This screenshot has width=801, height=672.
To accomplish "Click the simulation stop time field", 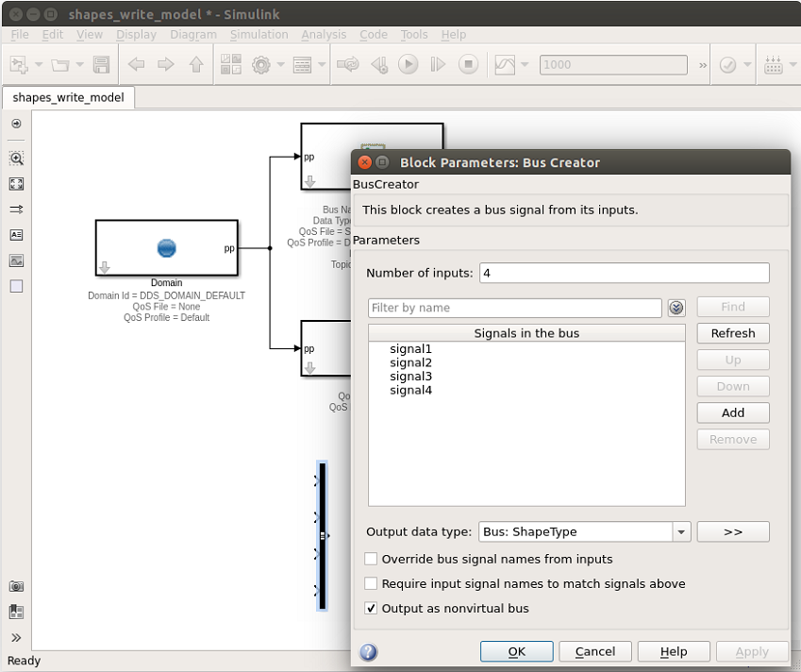I will click(613, 65).
